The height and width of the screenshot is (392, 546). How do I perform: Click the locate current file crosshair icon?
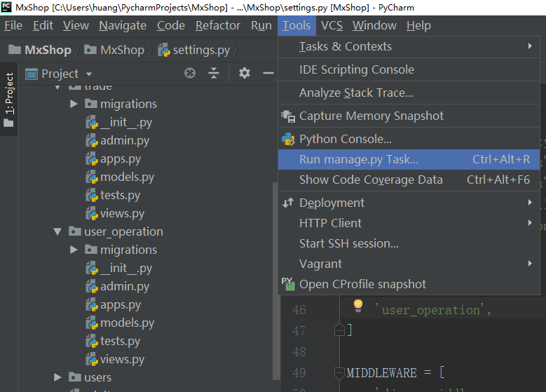[x=190, y=73]
